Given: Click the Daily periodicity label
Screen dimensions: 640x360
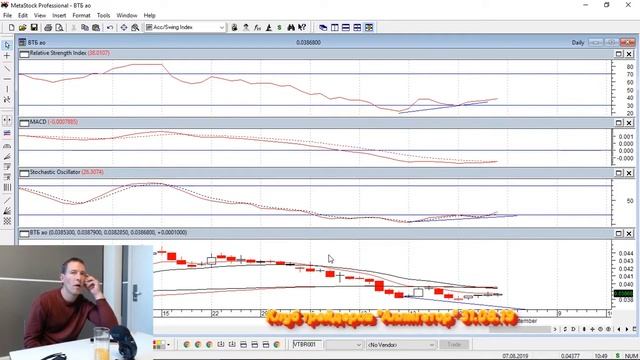Looking at the screenshot, I should tap(578, 42).
